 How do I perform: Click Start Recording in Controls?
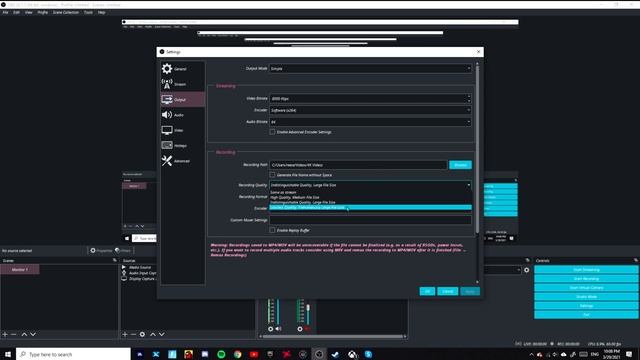point(586,279)
